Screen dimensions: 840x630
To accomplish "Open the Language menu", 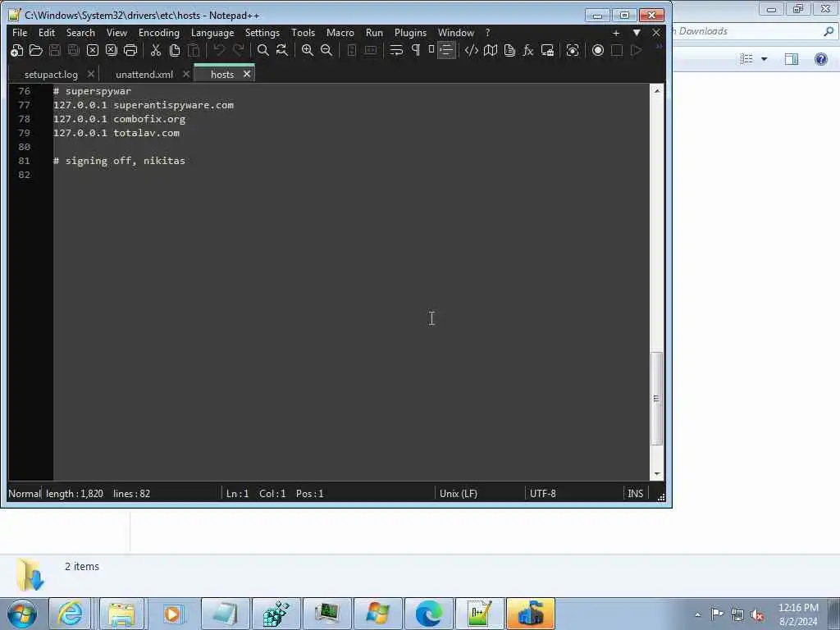I will (212, 33).
